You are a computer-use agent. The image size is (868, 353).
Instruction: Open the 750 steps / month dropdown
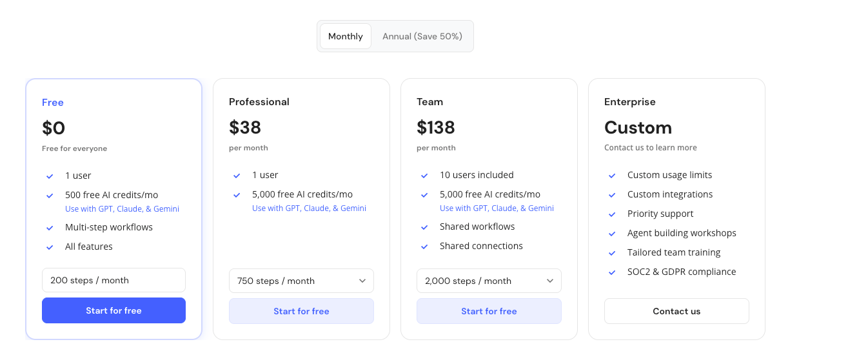301,281
